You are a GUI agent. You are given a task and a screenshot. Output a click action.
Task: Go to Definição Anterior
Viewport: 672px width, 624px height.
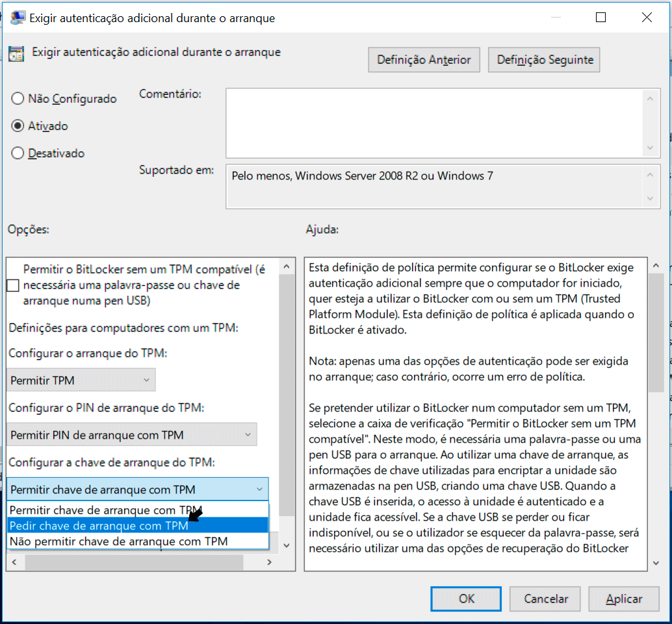(424, 60)
